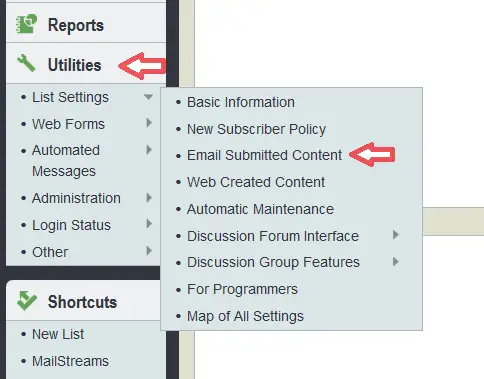Click the green Reports notebook icon
484x379 pixels.
[27, 24]
